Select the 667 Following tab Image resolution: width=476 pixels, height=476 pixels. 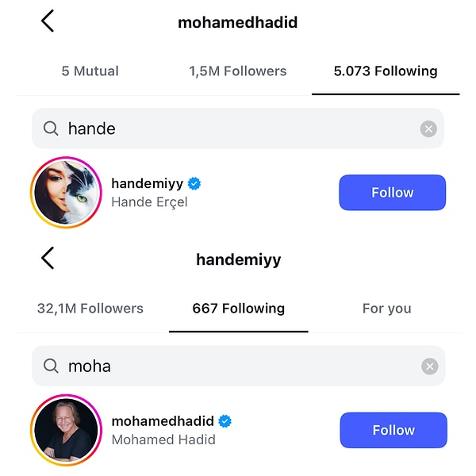tap(238, 309)
